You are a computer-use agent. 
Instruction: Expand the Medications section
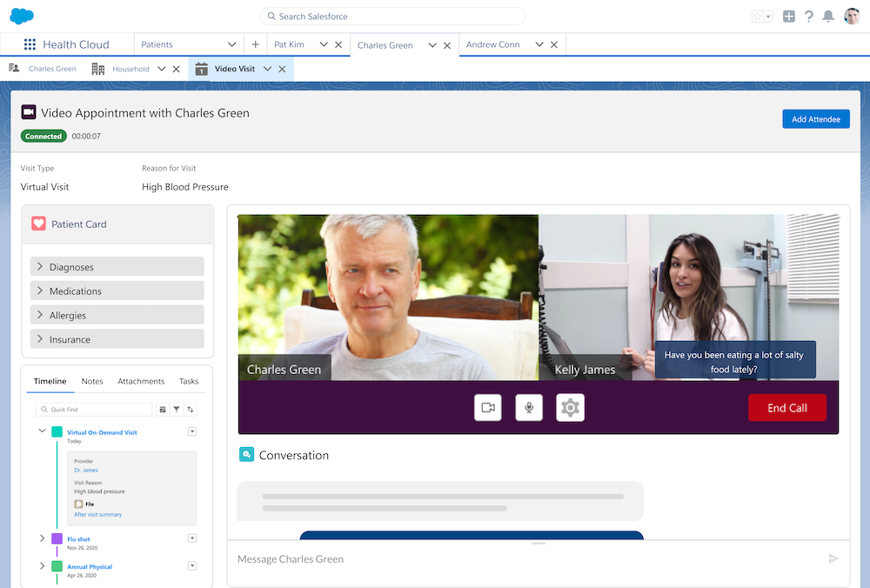pos(40,291)
